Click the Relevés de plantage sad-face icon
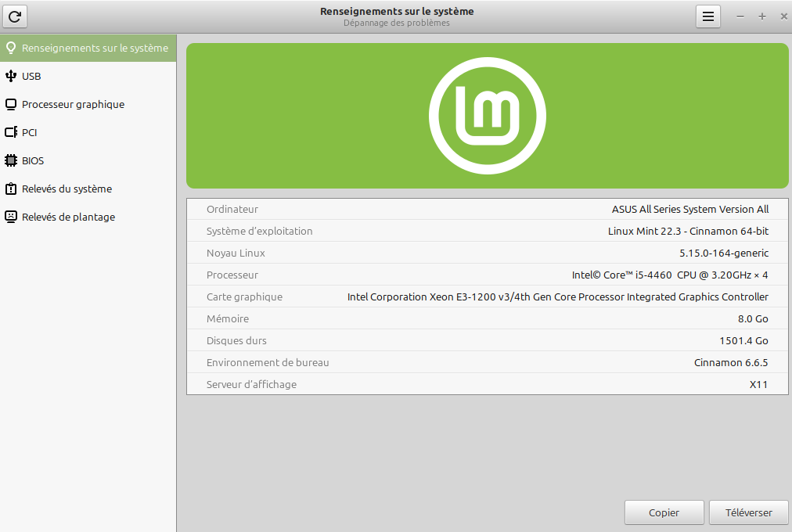792x532 pixels. pyautogui.click(x=11, y=217)
